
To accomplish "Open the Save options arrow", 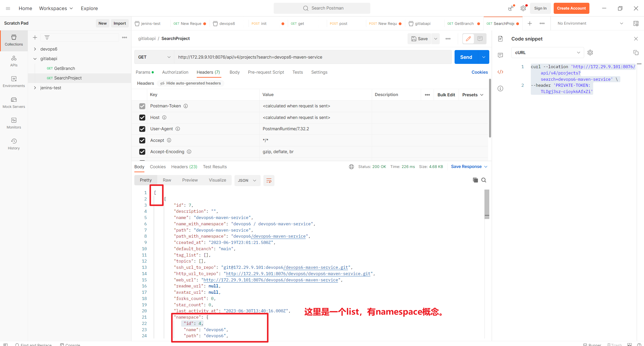I will click(x=436, y=39).
